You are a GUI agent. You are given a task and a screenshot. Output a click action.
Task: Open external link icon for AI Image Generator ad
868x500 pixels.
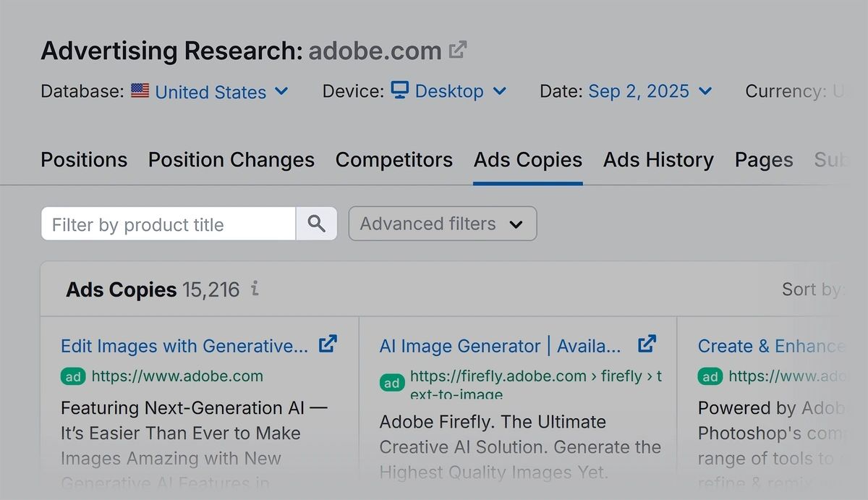pos(647,344)
